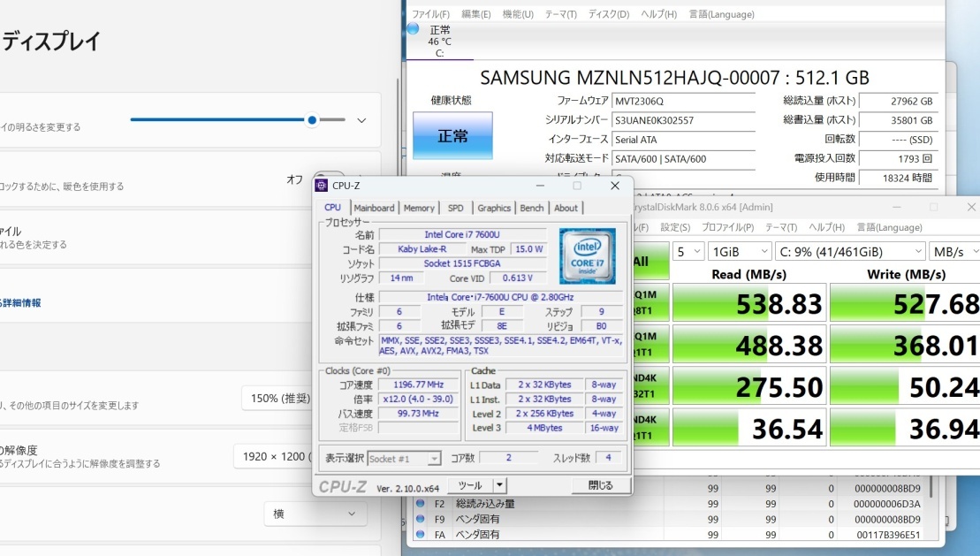The image size is (980, 556).
Task: Run the RND4K Q1T1 benchmark test
Action: (650, 427)
